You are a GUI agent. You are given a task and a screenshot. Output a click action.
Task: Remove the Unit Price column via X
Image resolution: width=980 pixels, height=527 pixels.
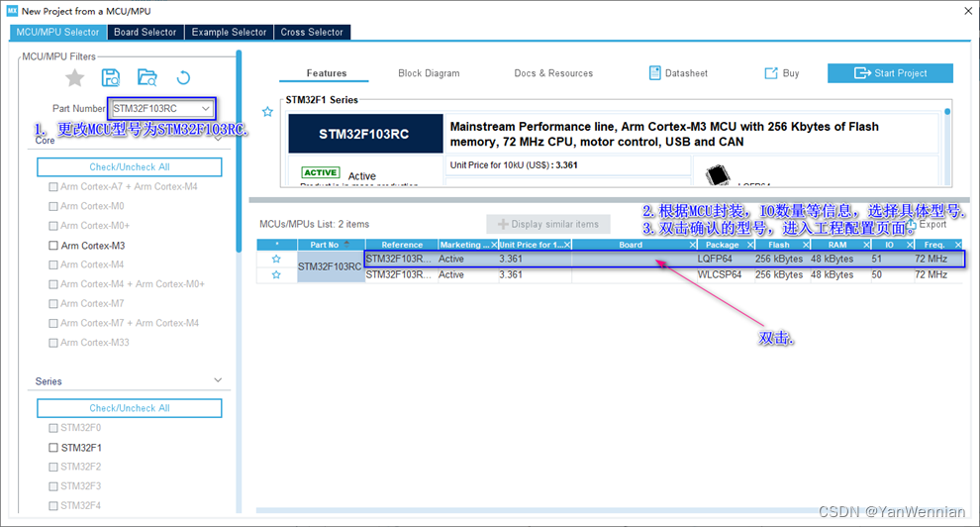tap(567, 245)
